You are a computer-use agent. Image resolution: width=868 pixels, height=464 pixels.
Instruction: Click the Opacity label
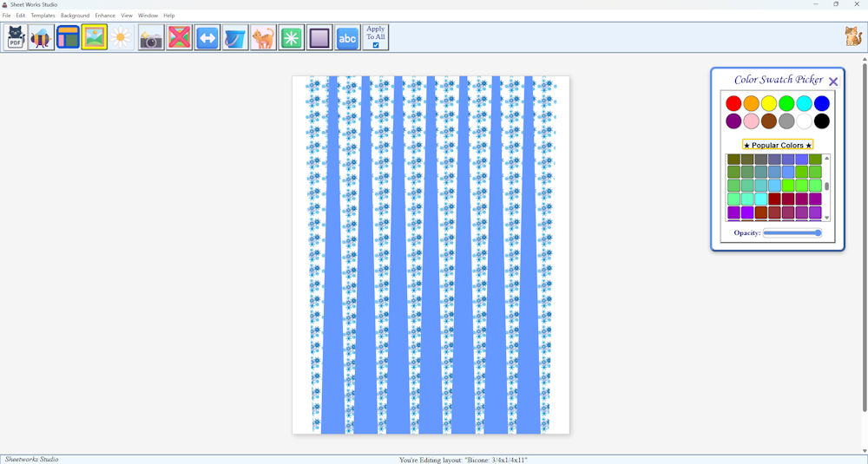pos(746,232)
